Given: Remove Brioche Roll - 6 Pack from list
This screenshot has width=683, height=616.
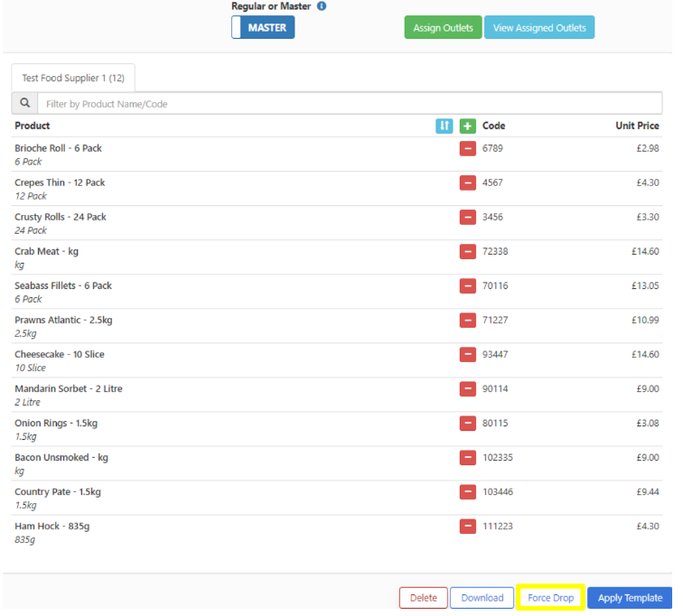Looking at the screenshot, I should tap(467, 149).
